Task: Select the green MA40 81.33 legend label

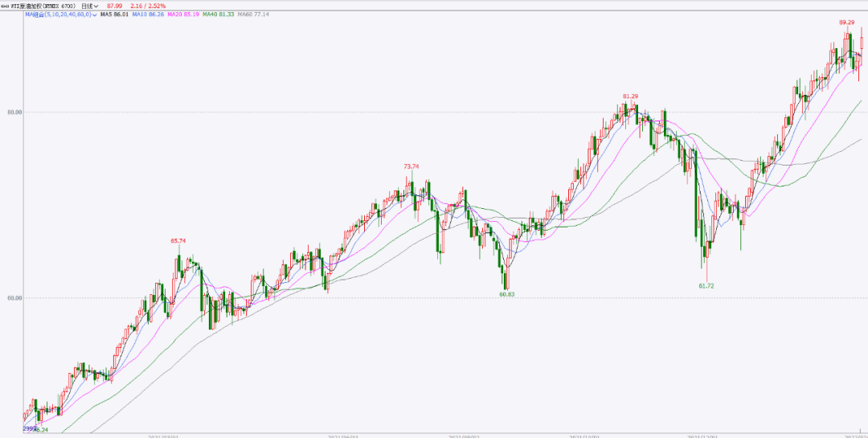Action: pyautogui.click(x=219, y=14)
